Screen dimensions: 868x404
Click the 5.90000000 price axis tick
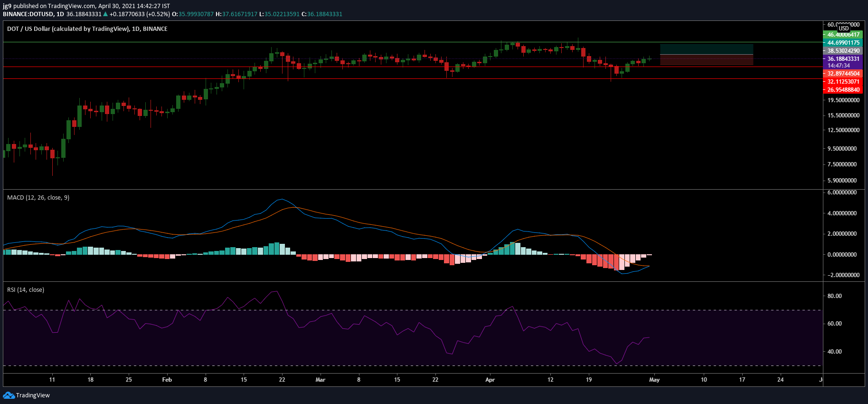pos(842,181)
